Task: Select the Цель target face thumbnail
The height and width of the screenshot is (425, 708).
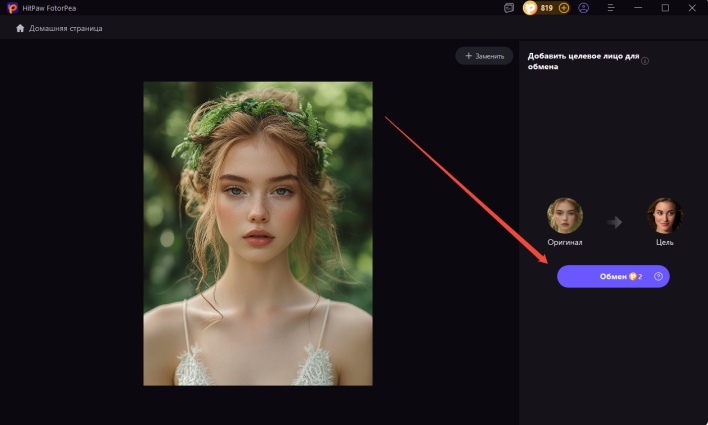Action: [664, 216]
